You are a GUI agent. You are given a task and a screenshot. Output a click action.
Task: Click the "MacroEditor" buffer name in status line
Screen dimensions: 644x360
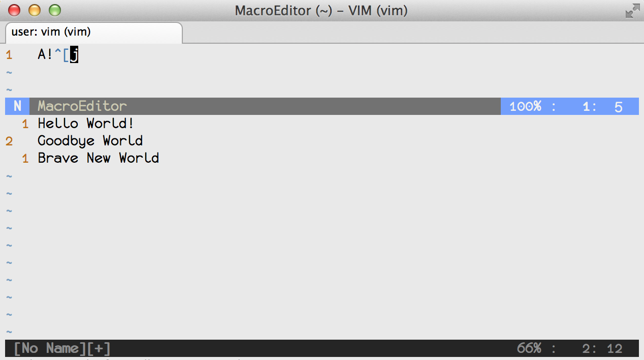(82, 106)
